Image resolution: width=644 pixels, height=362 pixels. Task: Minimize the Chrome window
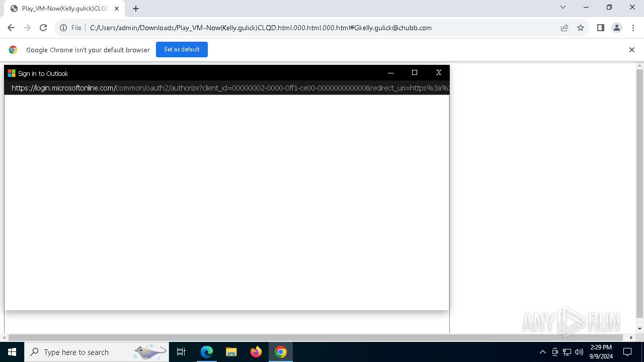coord(586,7)
